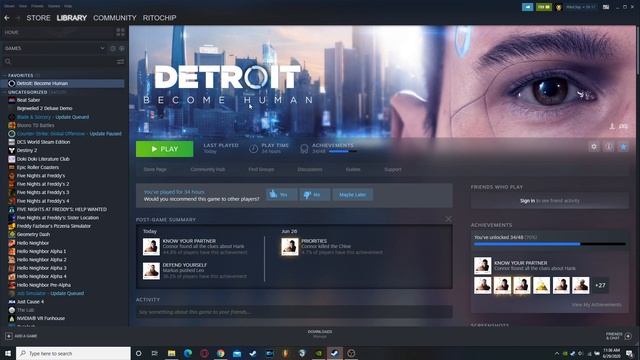Open View My Achievements link
The height and width of the screenshot is (360, 640).
596,304
